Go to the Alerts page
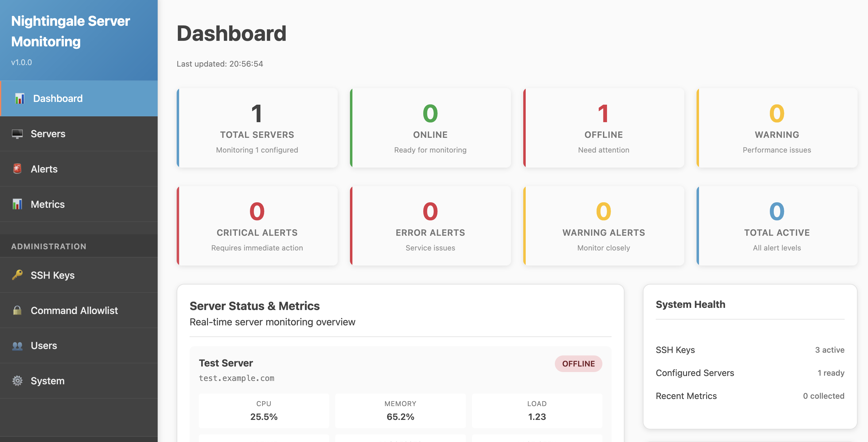 point(44,169)
